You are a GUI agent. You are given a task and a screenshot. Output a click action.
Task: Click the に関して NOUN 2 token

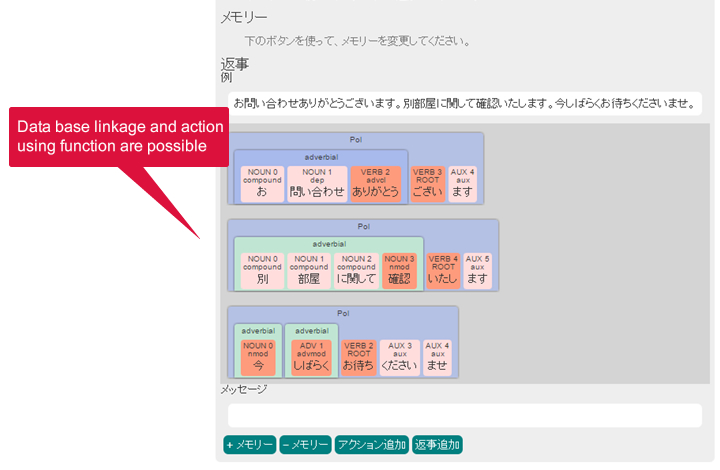356,271
